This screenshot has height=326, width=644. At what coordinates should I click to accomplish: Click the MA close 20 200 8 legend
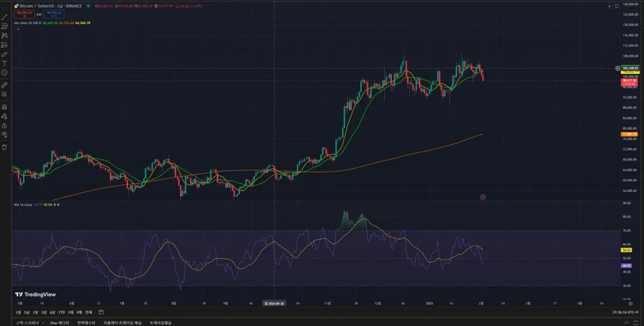point(27,23)
